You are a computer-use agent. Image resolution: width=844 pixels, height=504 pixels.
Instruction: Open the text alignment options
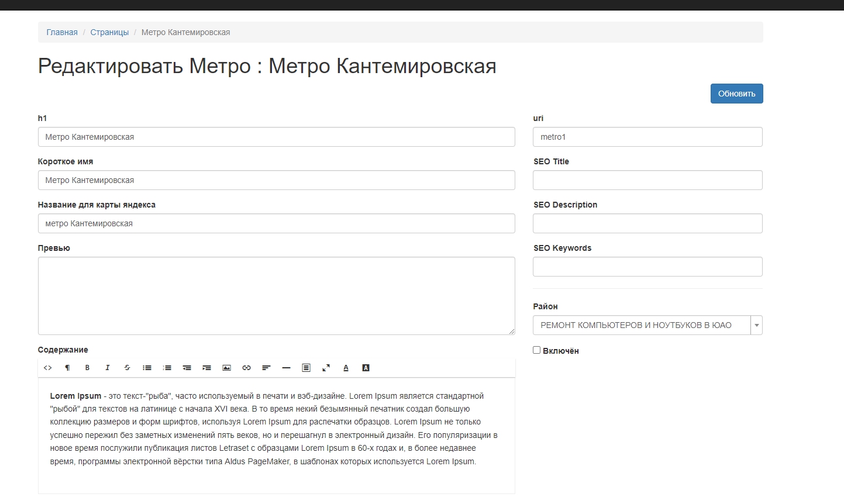(x=266, y=368)
